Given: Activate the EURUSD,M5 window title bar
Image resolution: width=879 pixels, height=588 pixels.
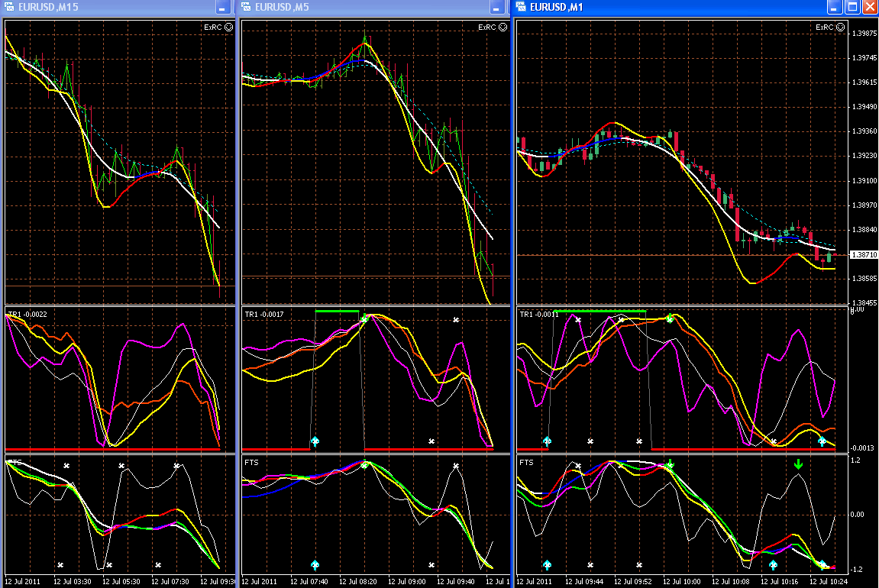Looking at the screenshot, I should [x=373, y=8].
